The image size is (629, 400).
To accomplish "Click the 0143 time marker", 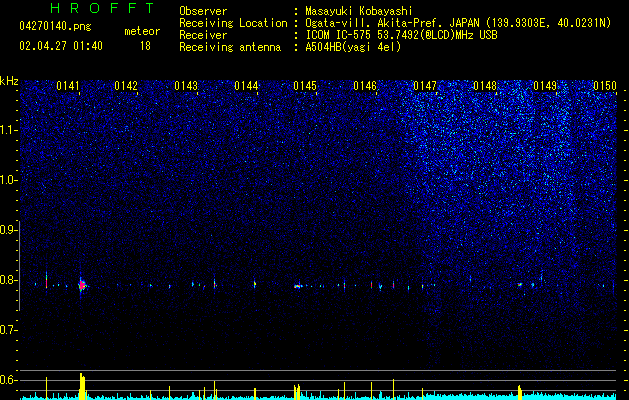I will pyautogui.click(x=186, y=86).
